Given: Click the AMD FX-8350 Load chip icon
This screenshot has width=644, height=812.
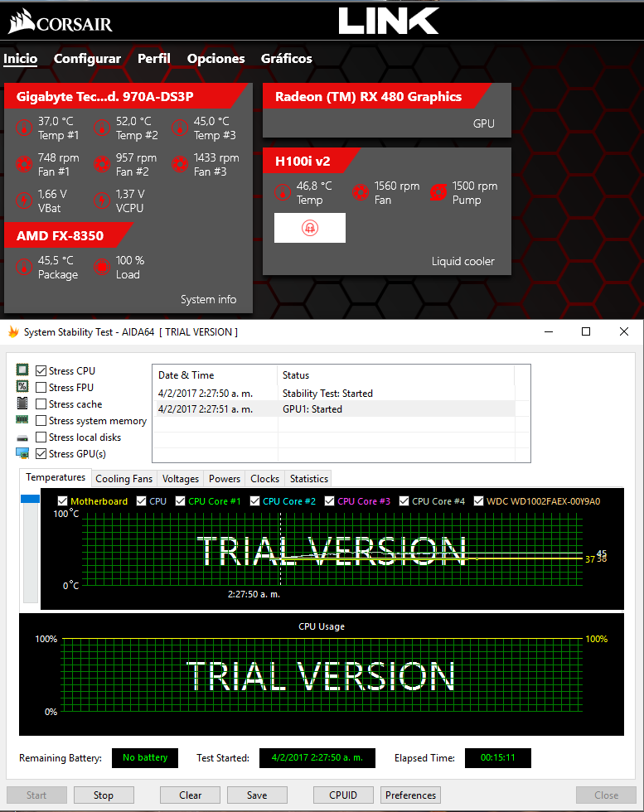Looking at the screenshot, I should pos(103,267).
